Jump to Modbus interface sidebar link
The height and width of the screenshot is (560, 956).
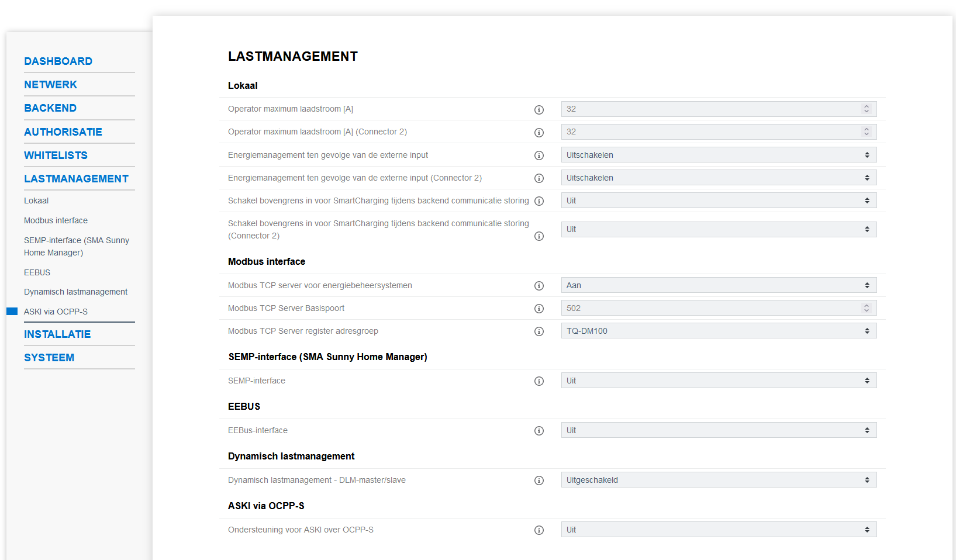(56, 220)
